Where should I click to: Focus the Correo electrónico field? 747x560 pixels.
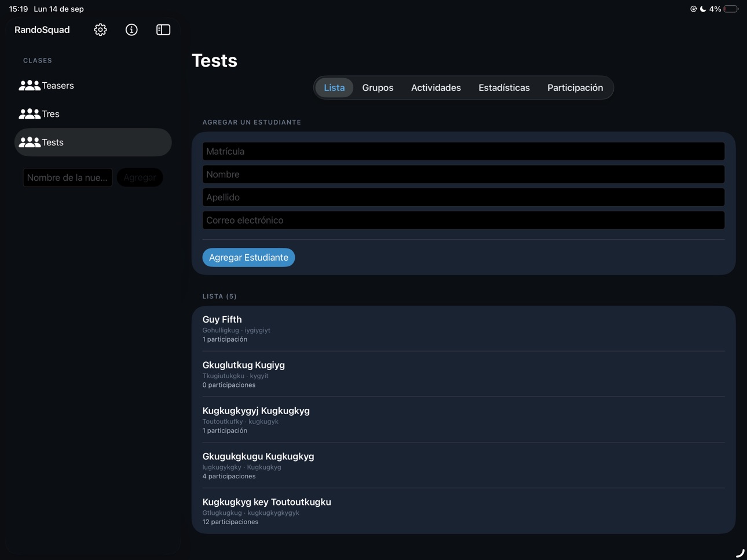pos(463,220)
